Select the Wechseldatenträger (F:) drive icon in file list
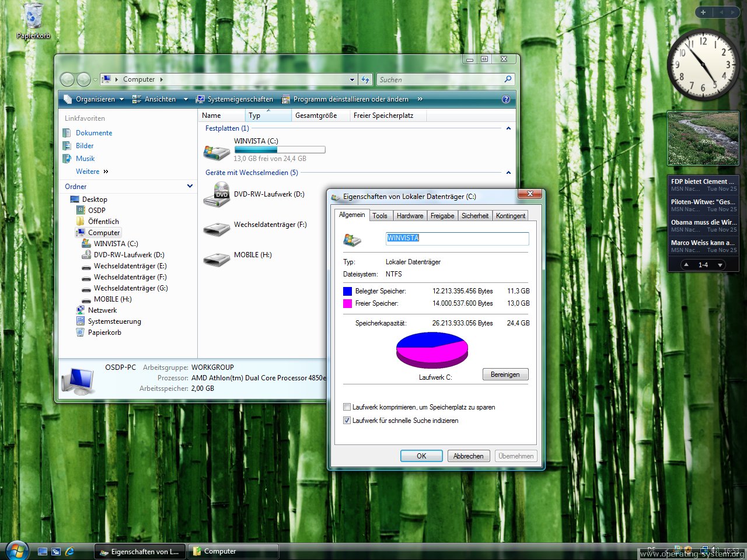The height and width of the screenshot is (560, 747). 216,228
